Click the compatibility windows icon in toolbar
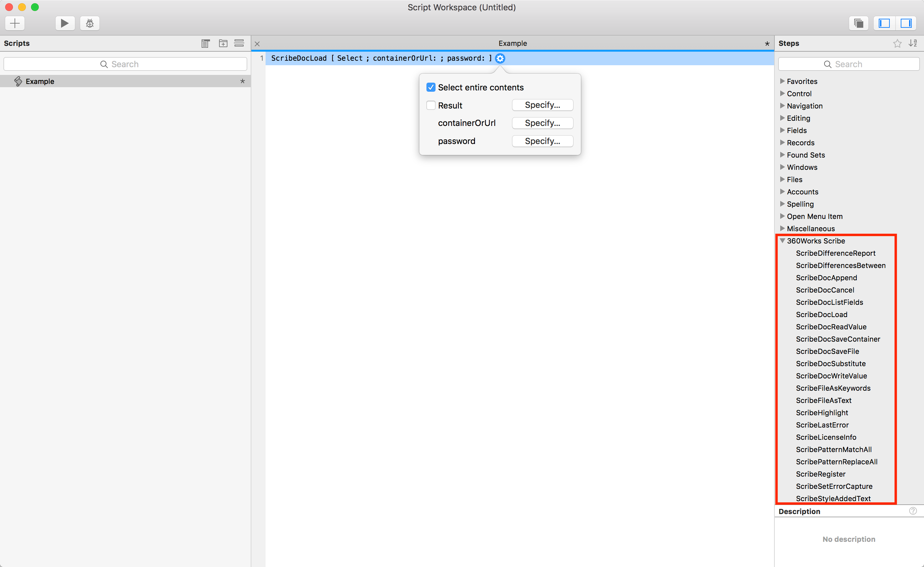 click(859, 23)
